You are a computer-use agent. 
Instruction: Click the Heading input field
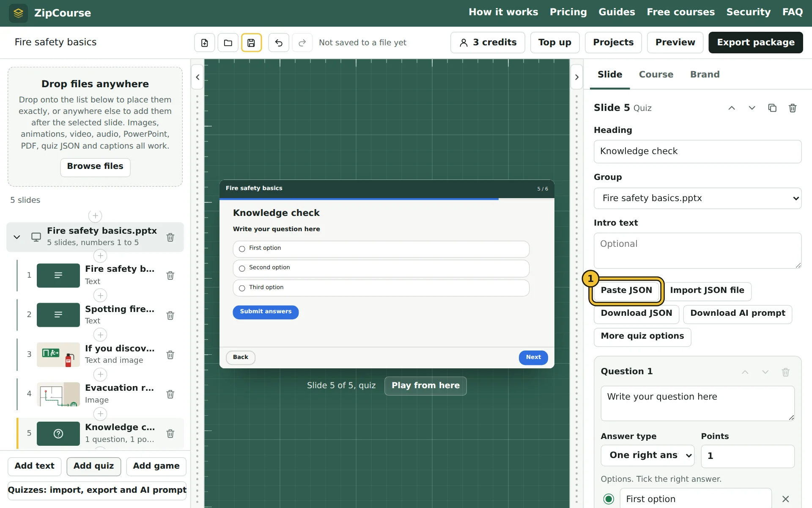[x=697, y=152]
